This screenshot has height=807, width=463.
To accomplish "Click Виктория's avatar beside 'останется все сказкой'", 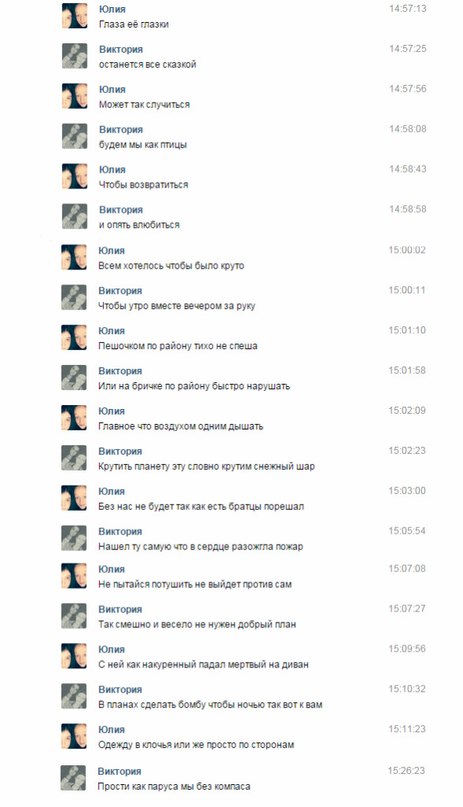I will (x=75, y=56).
